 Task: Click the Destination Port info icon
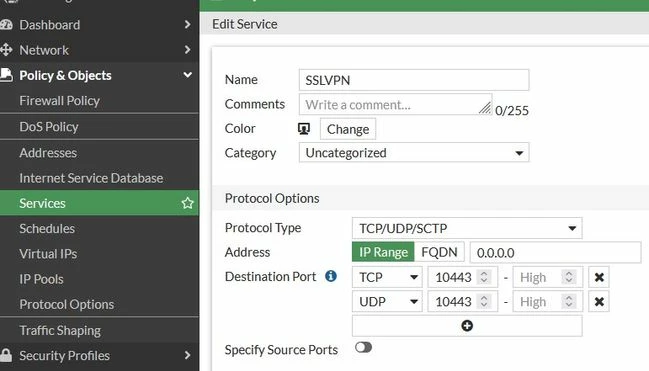coord(331,276)
